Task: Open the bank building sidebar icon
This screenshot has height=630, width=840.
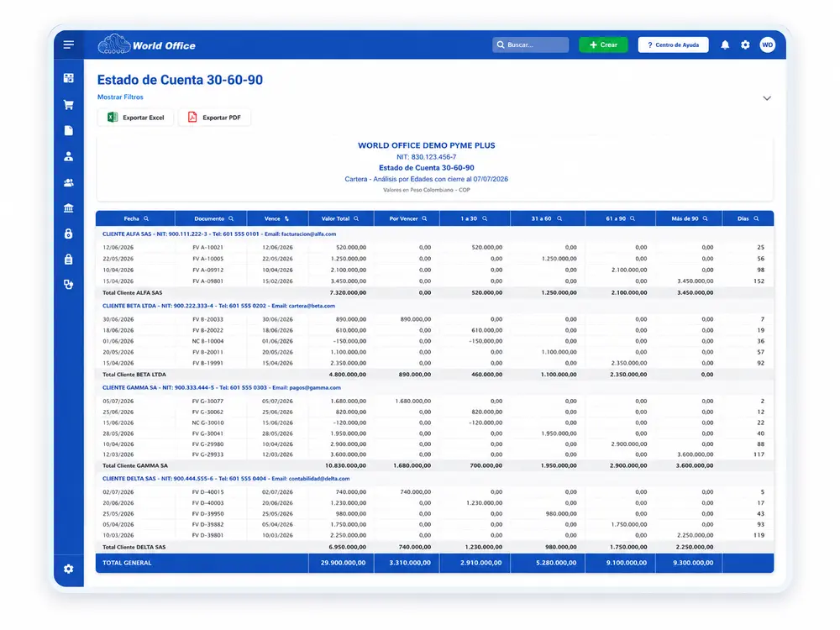Action: pos(69,208)
